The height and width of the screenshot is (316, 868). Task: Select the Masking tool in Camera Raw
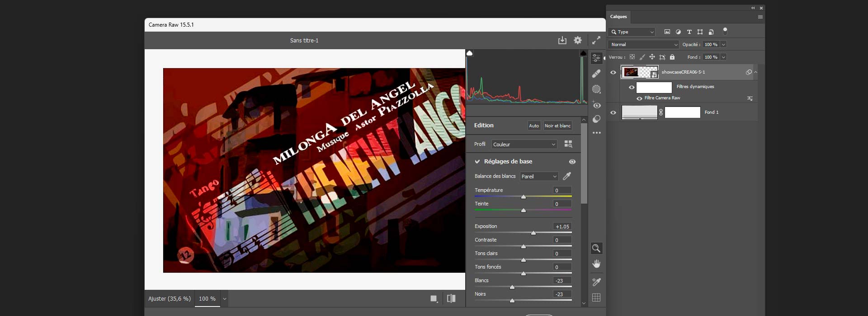coord(596,89)
